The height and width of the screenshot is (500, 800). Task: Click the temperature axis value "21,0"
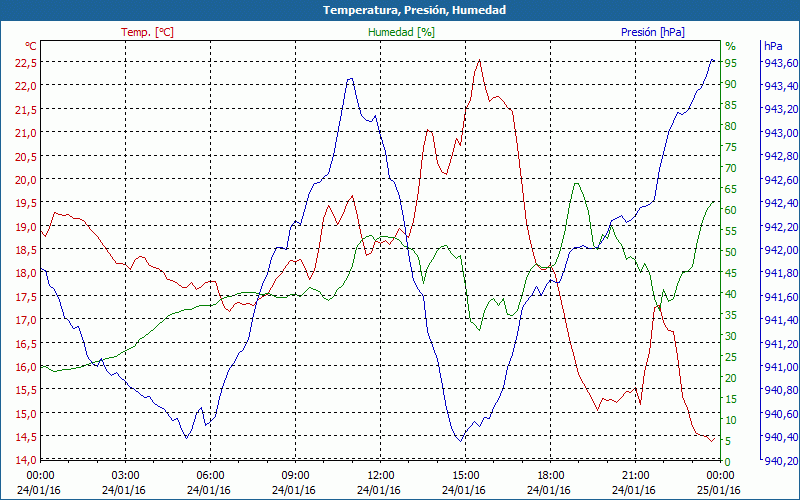pyautogui.click(x=27, y=133)
